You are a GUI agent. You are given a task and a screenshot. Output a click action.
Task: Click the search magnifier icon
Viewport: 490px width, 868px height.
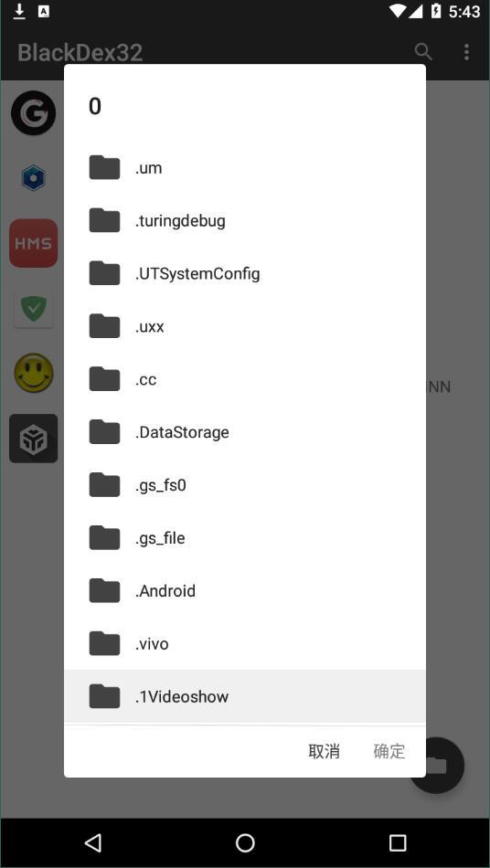(x=423, y=52)
